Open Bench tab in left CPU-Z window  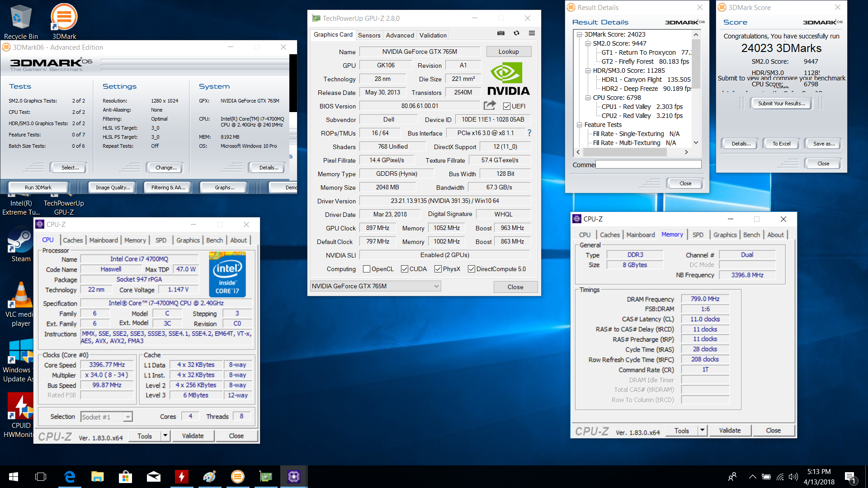click(215, 240)
